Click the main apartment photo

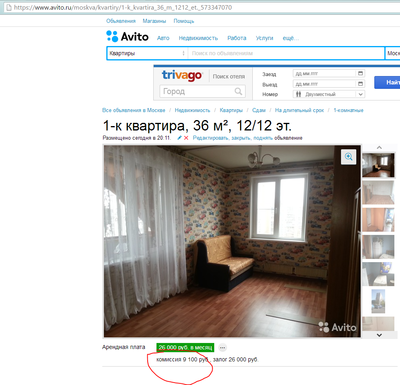(x=232, y=241)
